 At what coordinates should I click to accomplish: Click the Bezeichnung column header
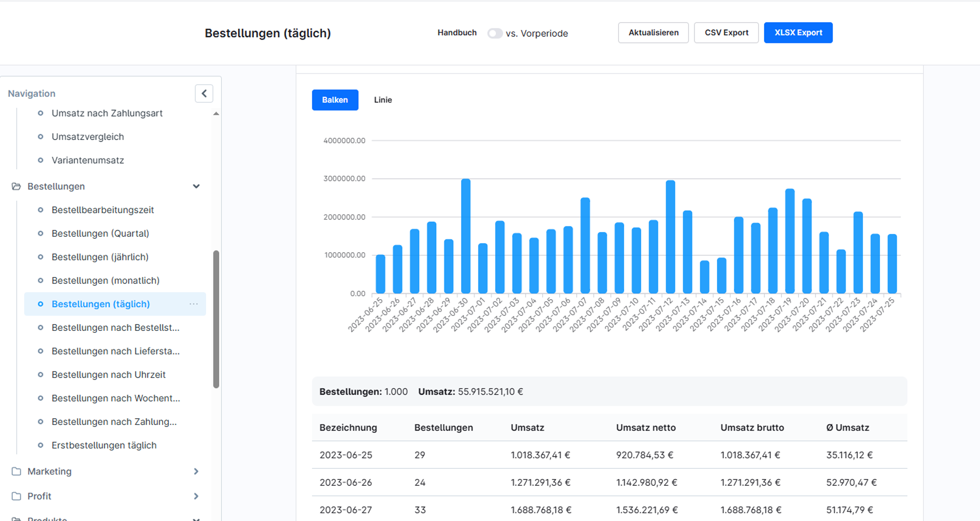348,427
